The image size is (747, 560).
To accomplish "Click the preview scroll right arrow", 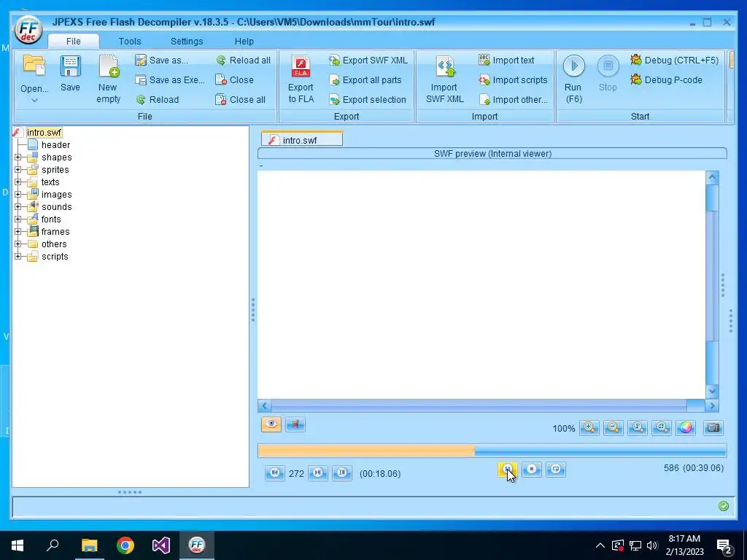I will (x=712, y=405).
